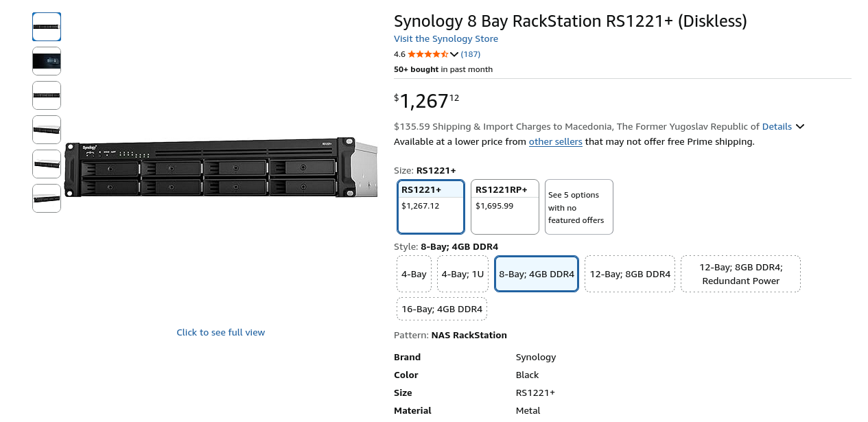This screenshot has height=422, width=868.
Task: Expand rating breakdown chevron
Action: coord(454,54)
